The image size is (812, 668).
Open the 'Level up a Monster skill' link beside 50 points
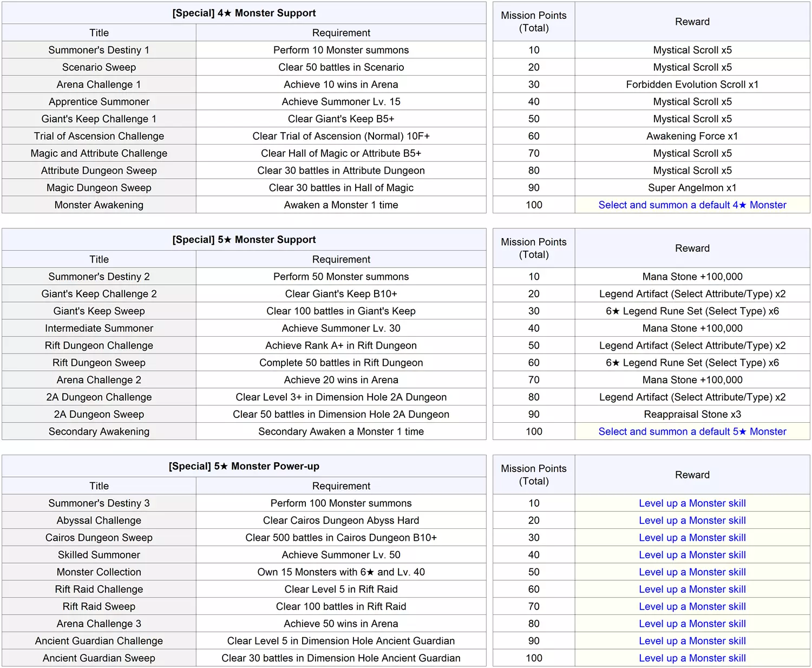point(692,572)
